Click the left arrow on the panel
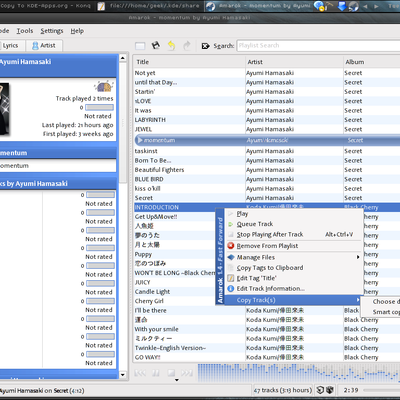This screenshot has width=400, height=400. pyautogui.click(x=365, y=6)
